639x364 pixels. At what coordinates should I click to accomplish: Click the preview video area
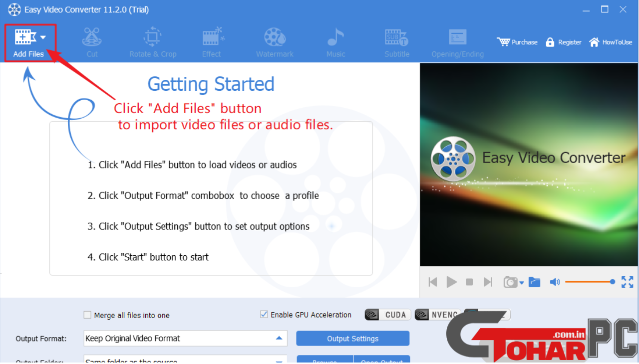click(x=529, y=165)
